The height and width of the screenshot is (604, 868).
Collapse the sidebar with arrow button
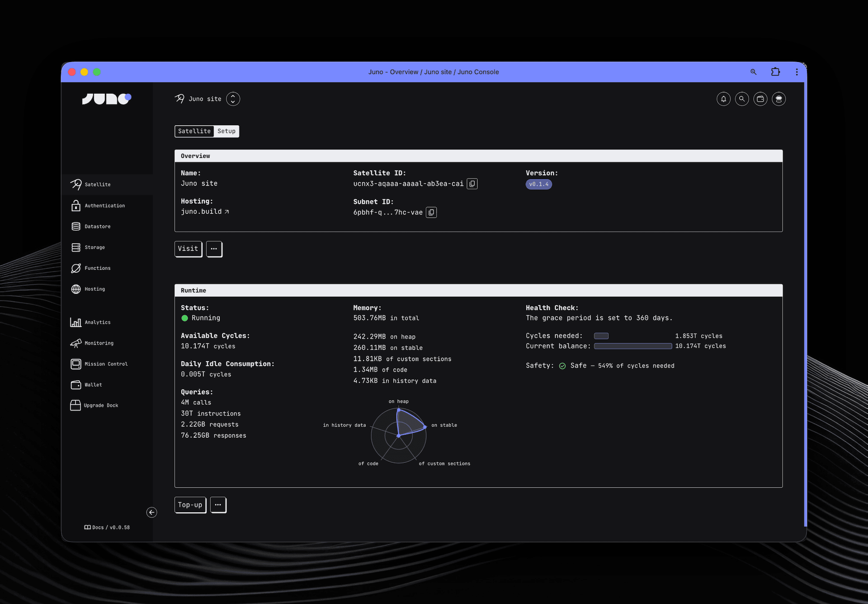[152, 512]
